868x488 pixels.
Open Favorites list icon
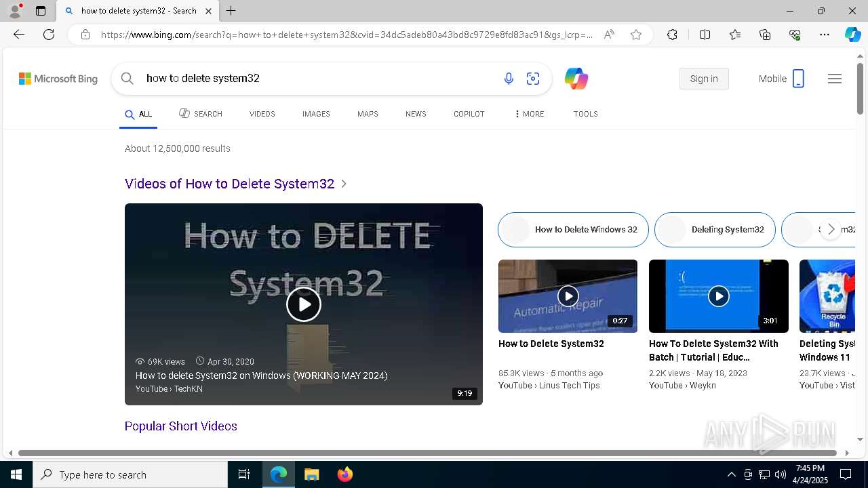(x=735, y=35)
